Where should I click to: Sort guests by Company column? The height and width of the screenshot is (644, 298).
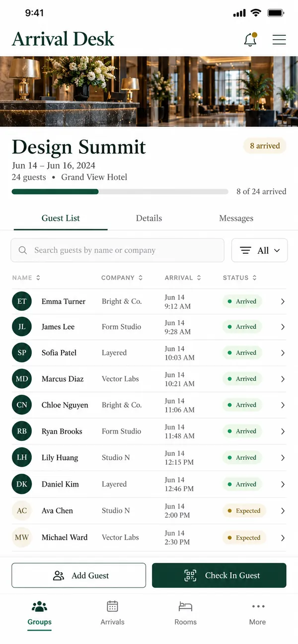[122, 278]
